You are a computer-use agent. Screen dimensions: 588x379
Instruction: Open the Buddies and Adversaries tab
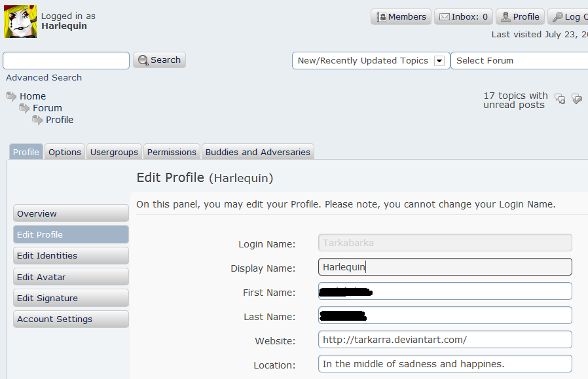click(x=257, y=151)
